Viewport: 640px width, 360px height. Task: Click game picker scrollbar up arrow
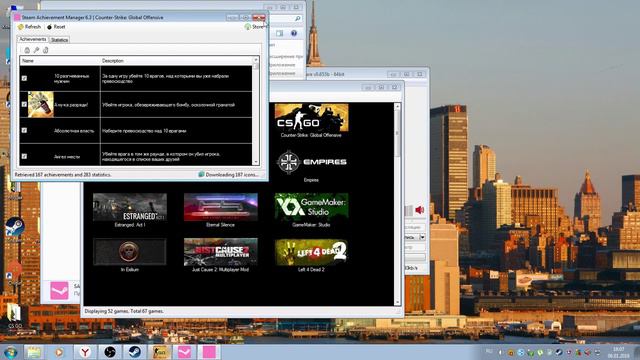point(397,106)
